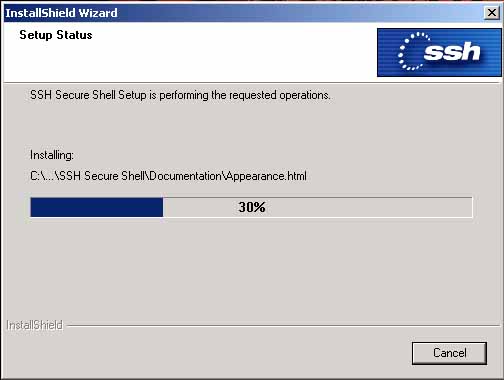This screenshot has height=380, width=504.
Task: Click the unfilled part of progress bar
Action: 317,207
